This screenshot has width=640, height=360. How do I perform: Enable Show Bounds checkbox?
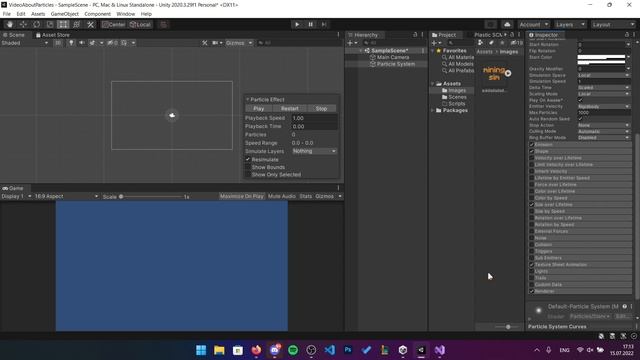[248, 167]
